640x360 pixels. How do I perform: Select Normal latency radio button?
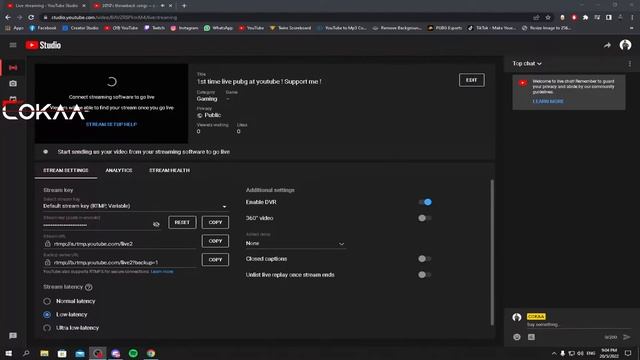tap(47, 301)
